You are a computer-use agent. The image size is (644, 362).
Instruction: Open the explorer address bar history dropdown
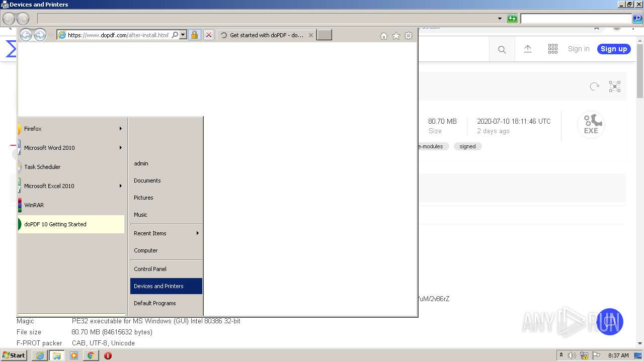tap(500, 19)
